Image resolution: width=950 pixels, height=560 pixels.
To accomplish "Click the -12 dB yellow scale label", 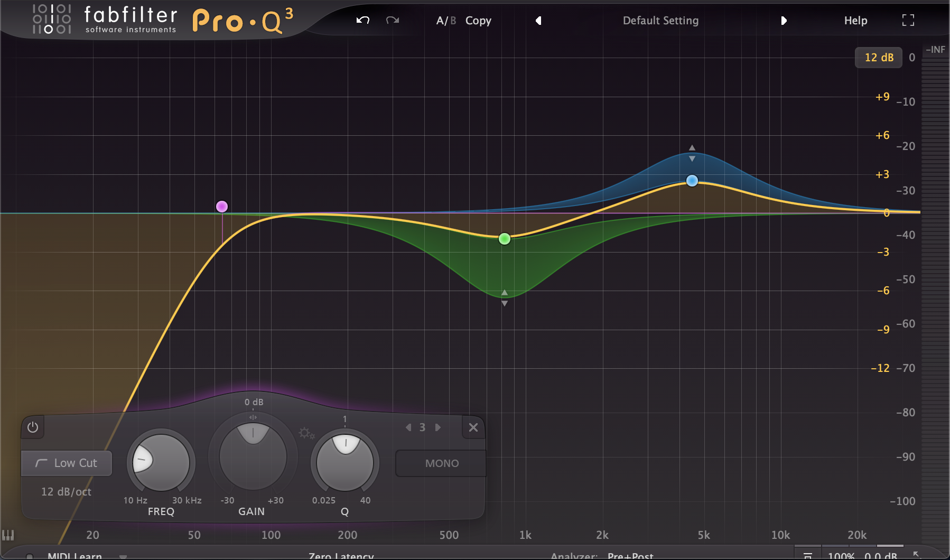I will click(880, 368).
